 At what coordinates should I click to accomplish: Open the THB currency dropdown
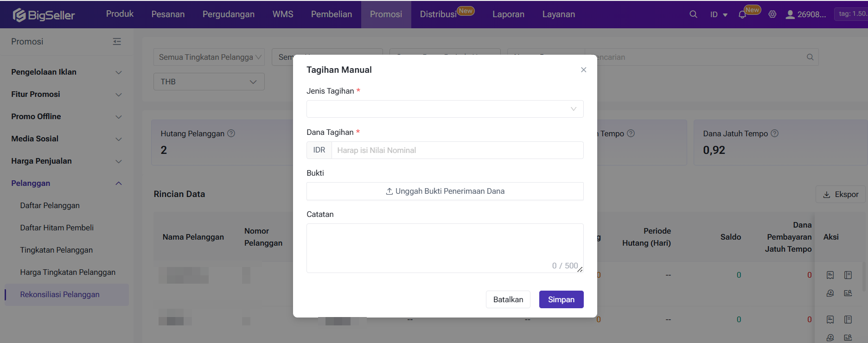pos(209,82)
